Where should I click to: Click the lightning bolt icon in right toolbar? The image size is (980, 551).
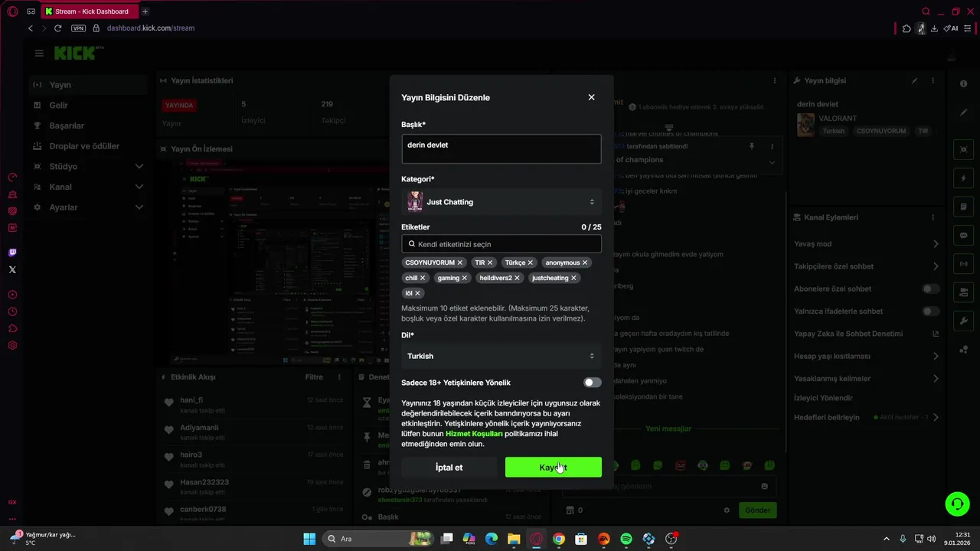[964, 178]
